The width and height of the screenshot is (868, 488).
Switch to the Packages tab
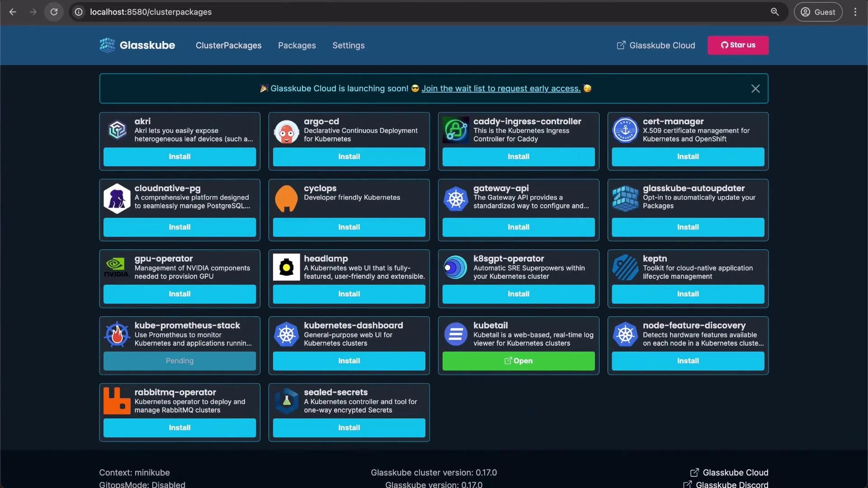click(297, 45)
